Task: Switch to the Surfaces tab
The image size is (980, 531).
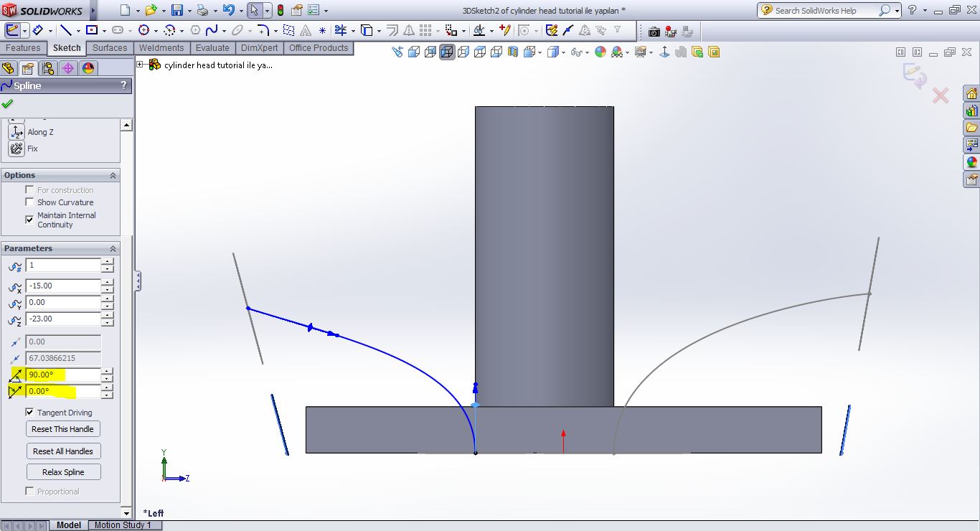Action: [110, 48]
